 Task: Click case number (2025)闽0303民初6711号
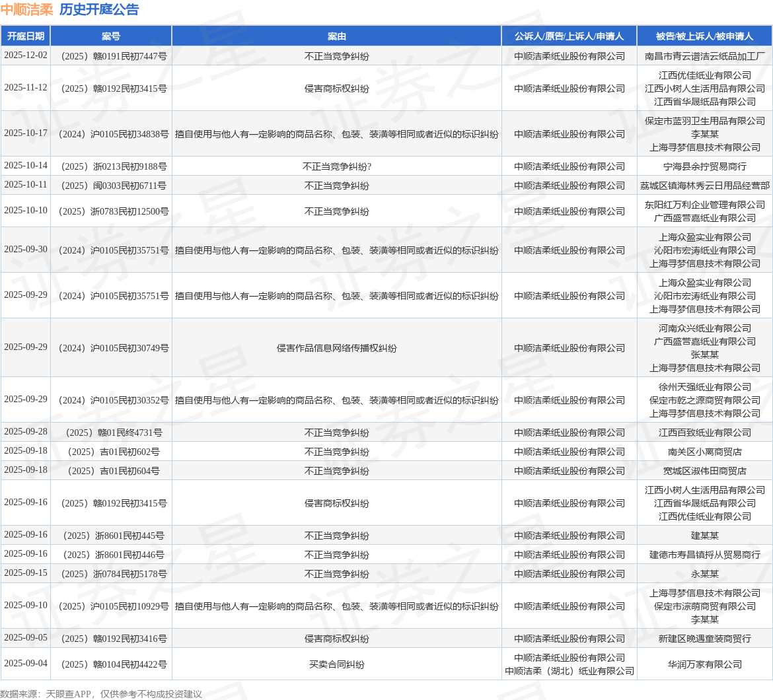(x=114, y=186)
